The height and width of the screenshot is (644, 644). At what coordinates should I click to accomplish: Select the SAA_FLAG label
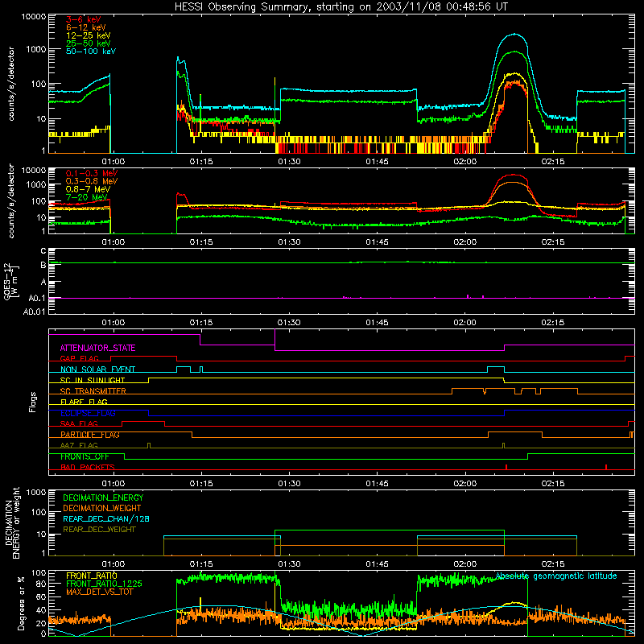coord(79,423)
